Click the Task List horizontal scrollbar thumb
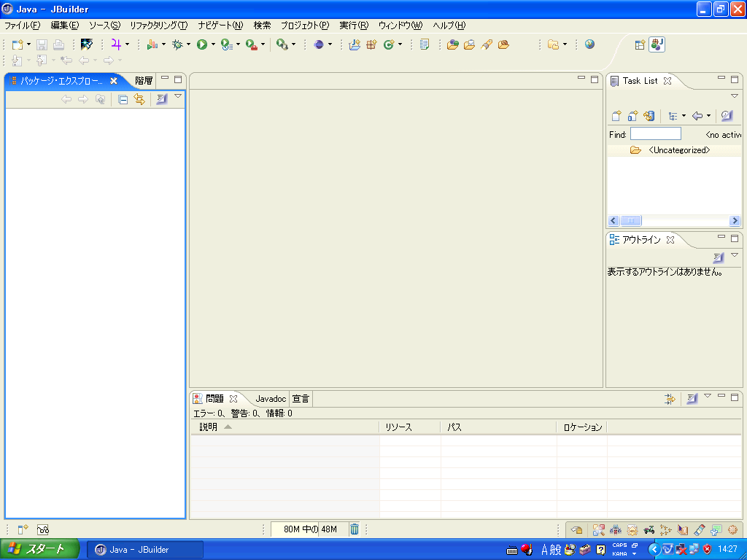The image size is (747, 560). click(630, 221)
